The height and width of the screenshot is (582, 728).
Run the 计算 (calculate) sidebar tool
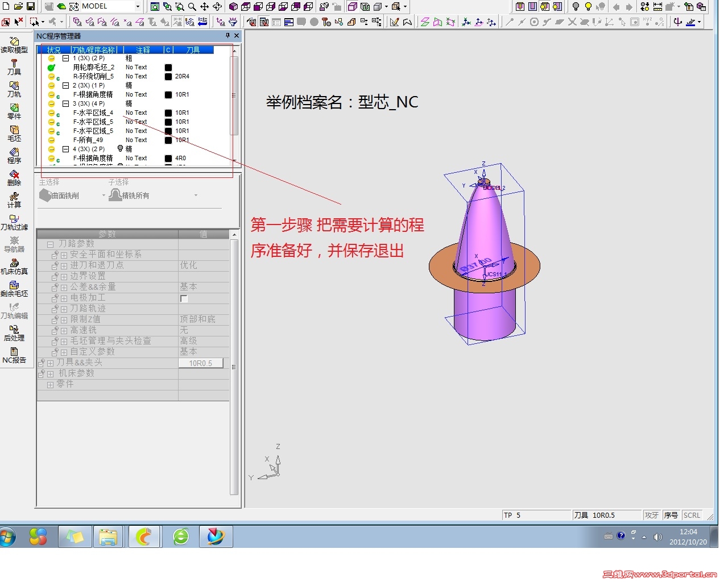coord(14,200)
